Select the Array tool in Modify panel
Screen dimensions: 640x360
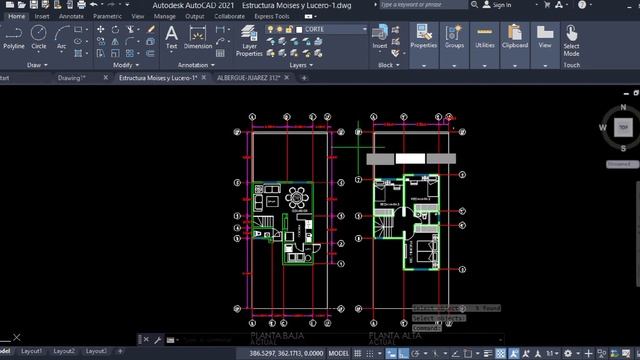point(130,53)
